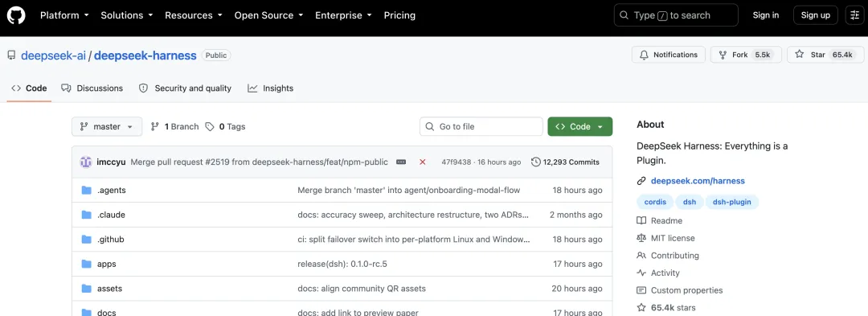Expand the Resources navigation menu
868x316 pixels.
pos(194,15)
